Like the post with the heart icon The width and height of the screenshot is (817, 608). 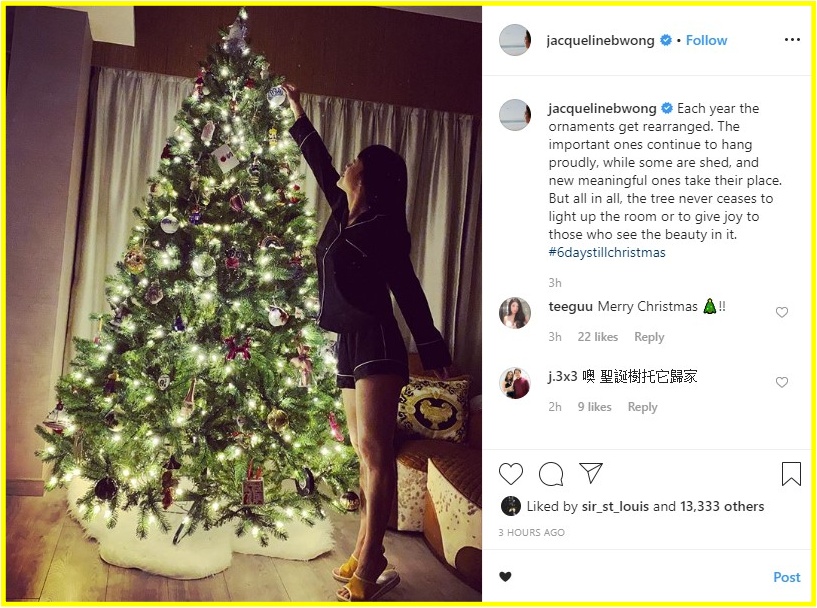click(511, 474)
